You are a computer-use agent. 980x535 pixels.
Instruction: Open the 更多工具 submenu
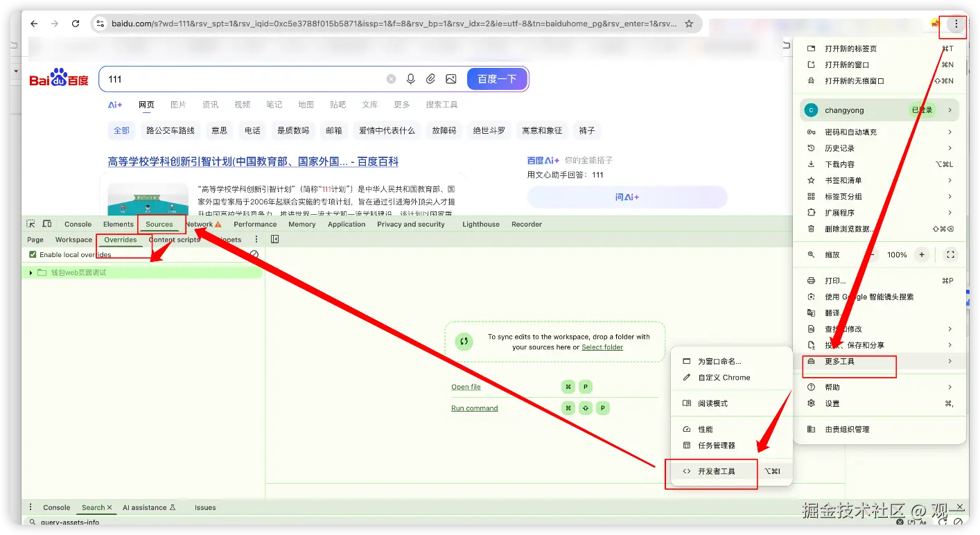click(880, 361)
